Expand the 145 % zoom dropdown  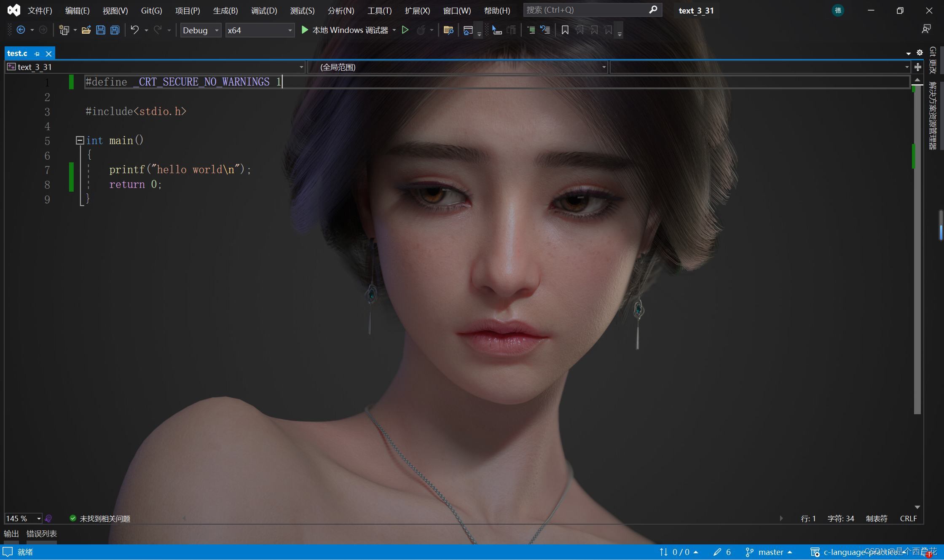(39, 518)
